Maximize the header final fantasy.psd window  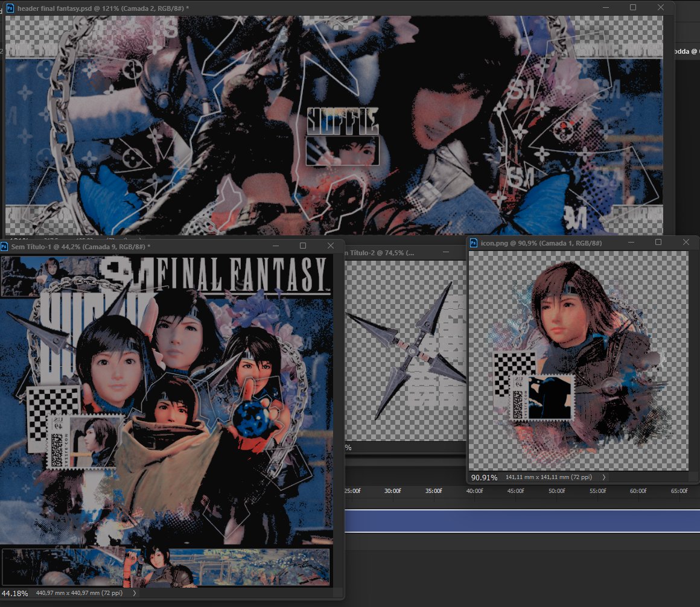[x=633, y=8]
